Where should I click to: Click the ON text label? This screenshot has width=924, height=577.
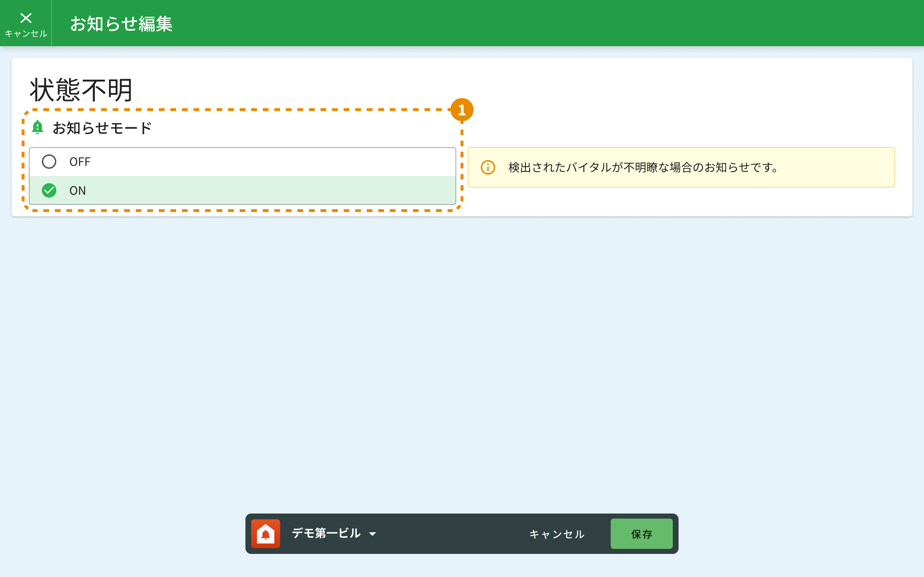pos(78,190)
